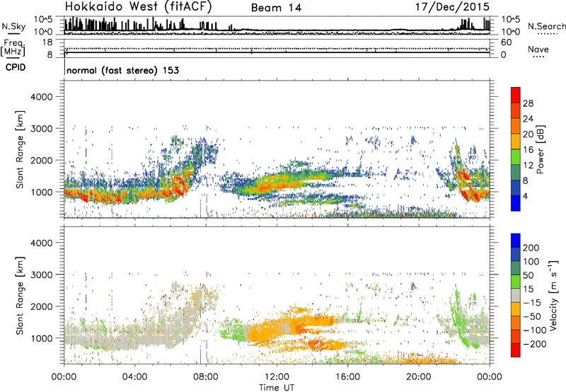Image resolution: width=566 pixels, height=392 pixels.
Task: Click the 'Freq. [MHz]' axis label
Action: (13, 47)
